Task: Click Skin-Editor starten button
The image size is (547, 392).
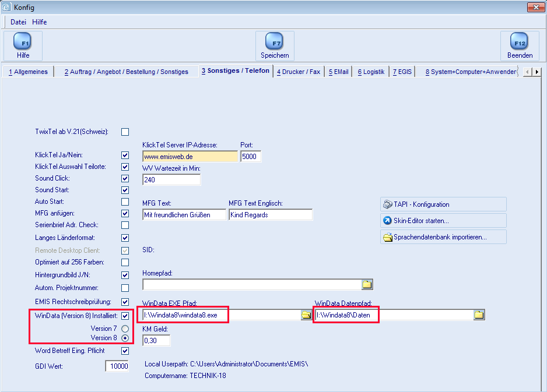Action: 443,221
